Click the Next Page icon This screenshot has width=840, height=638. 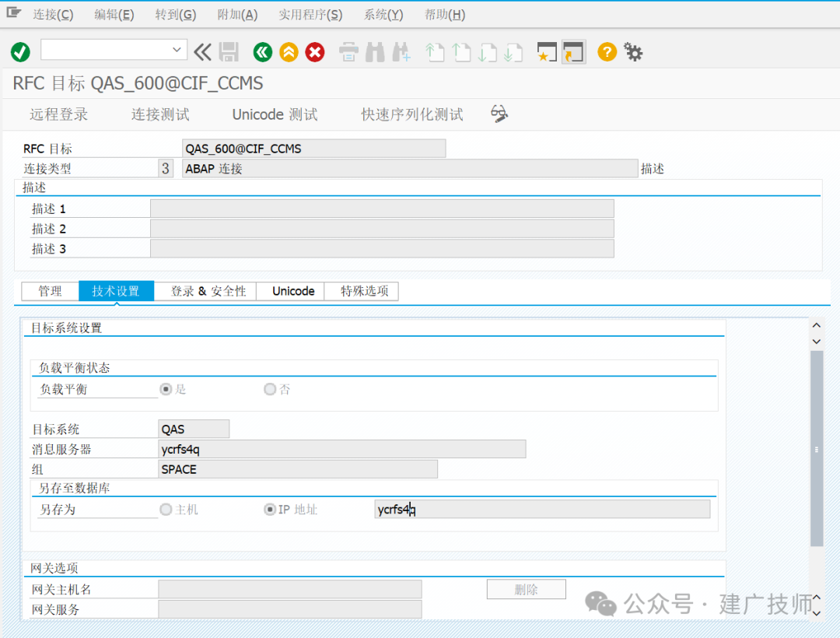click(x=488, y=52)
